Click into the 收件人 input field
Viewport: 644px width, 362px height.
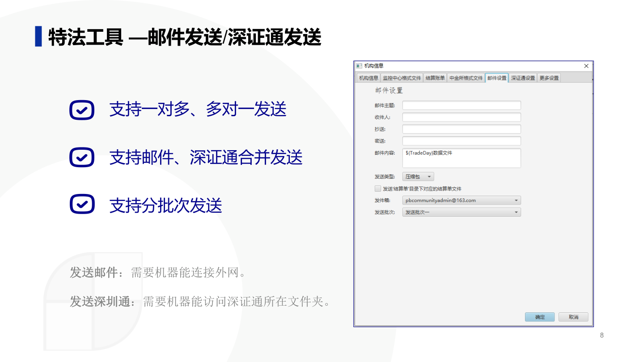click(462, 117)
